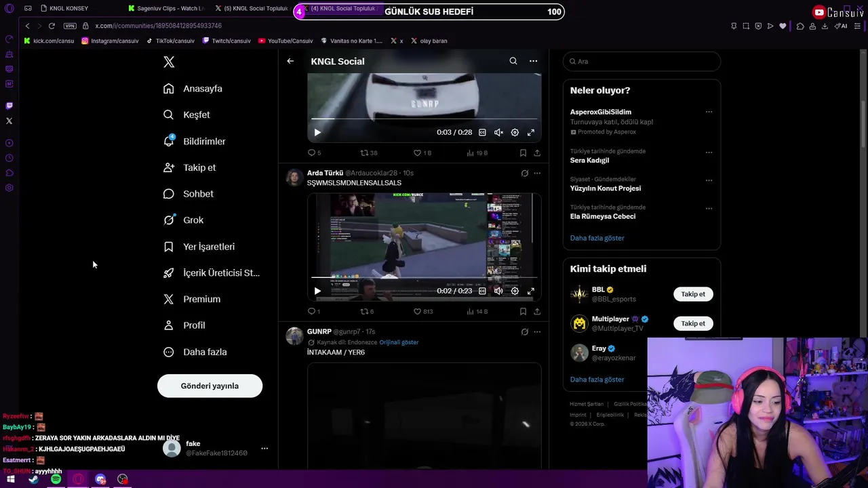Click the Ara search field
The height and width of the screenshot is (488, 868).
pyautogui.click(x=642, y=61)
